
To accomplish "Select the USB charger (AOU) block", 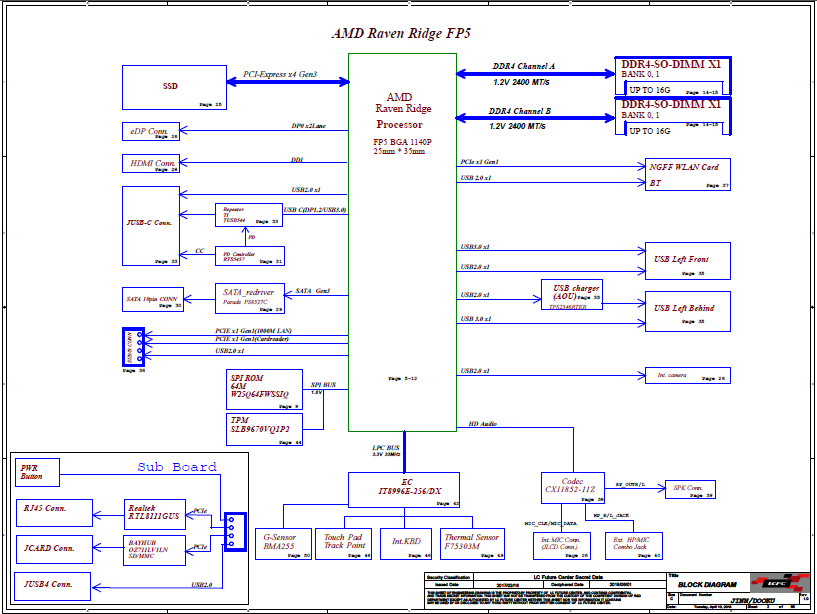I will click(x=572, y=294).
